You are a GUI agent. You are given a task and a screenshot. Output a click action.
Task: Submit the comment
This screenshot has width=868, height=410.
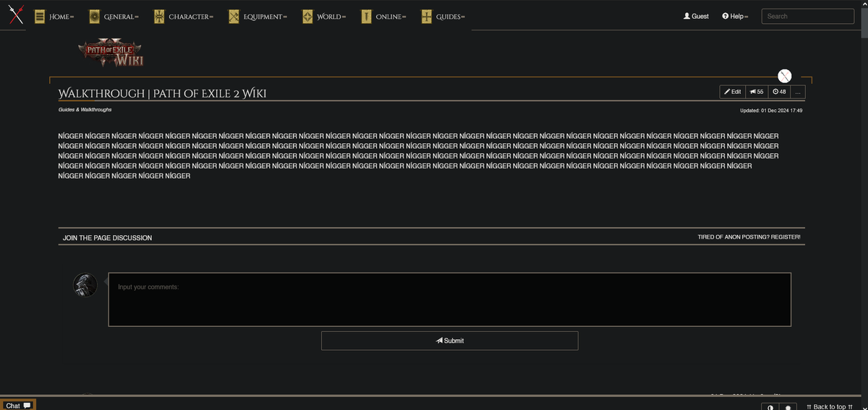(450, 341)
